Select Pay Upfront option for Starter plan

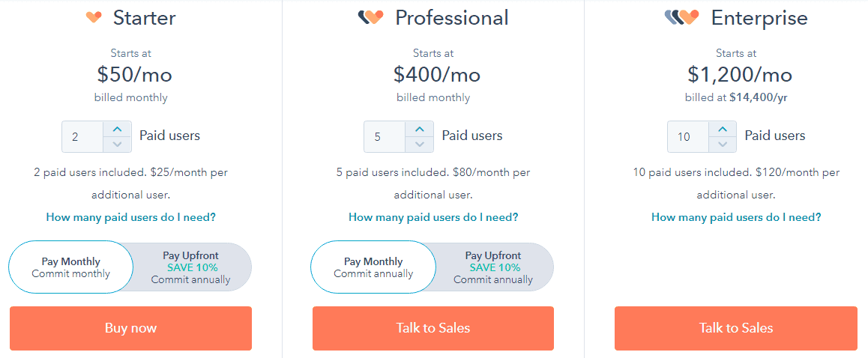[191, 267]
